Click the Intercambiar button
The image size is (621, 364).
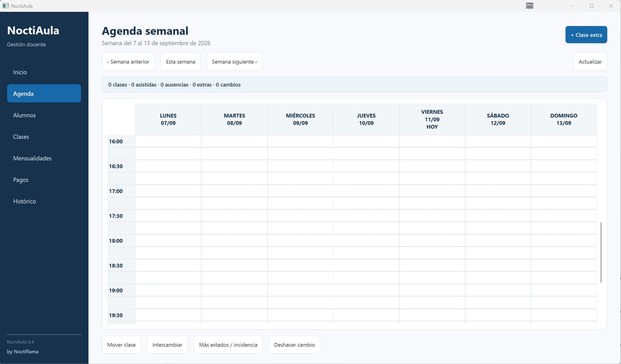point(167,345)
